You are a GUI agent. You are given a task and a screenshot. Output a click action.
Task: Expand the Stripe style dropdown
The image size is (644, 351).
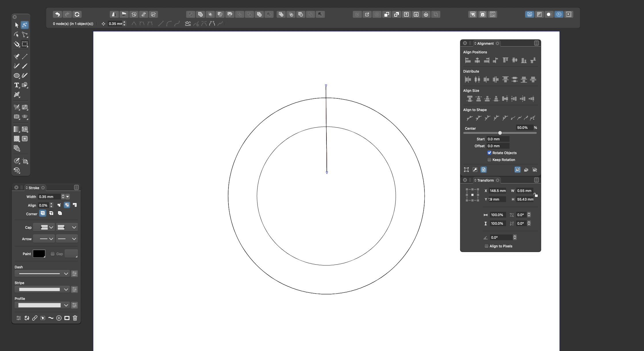tap(66, 290)
